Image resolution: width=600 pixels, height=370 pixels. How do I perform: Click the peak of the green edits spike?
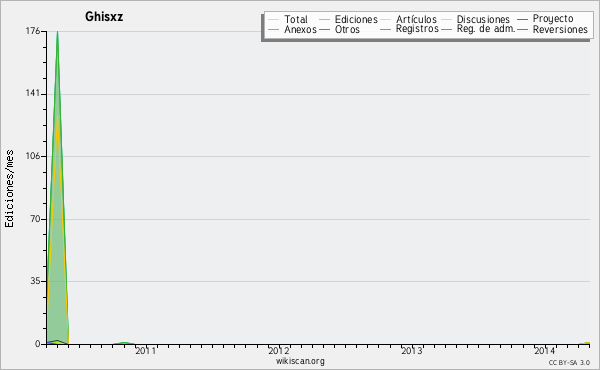[57, 32]
